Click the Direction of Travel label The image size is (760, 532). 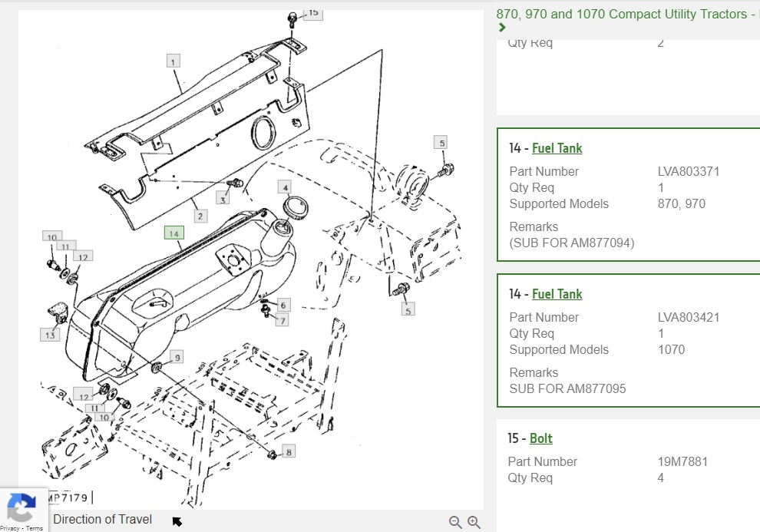[102, 520]
